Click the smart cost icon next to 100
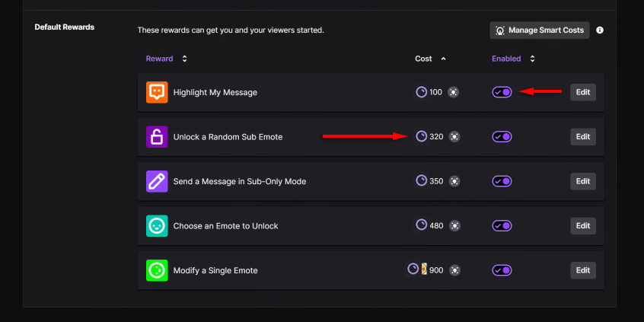This screenshot has width=644, height=322. (454, 92)
